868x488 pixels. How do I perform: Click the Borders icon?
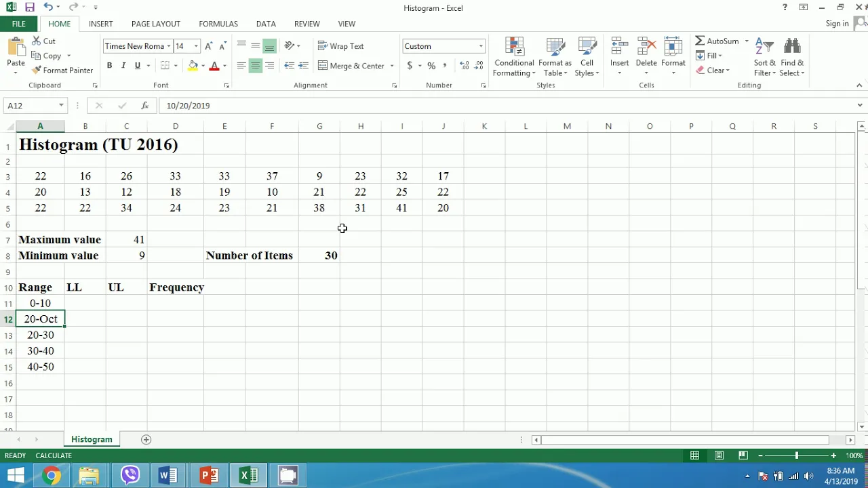pyautogui.click(x=165, y=66)
